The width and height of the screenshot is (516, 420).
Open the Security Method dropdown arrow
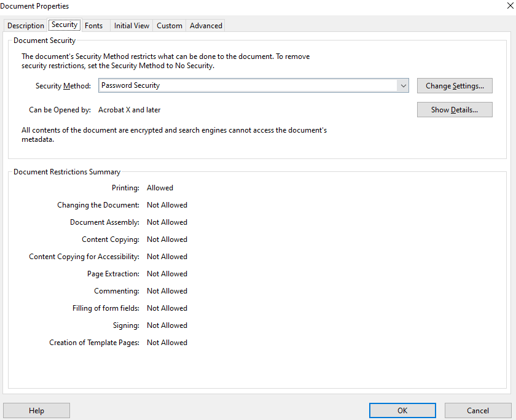point(403,86)
